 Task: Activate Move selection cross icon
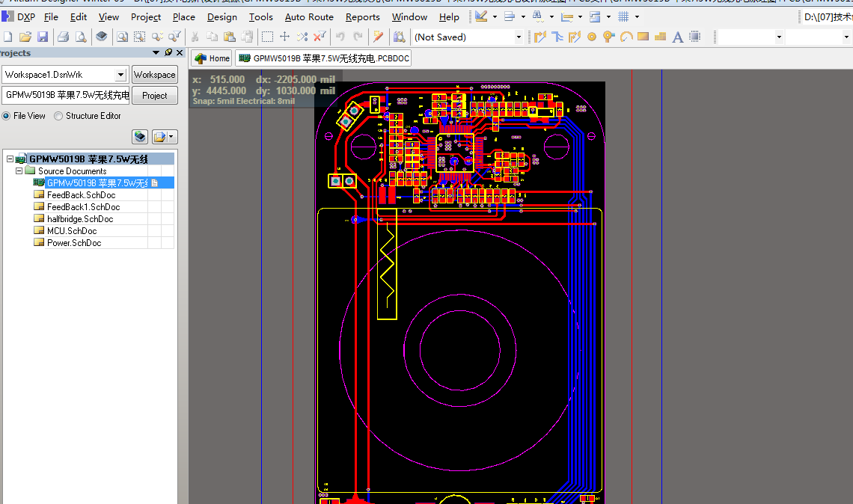(x=284, y=37)
